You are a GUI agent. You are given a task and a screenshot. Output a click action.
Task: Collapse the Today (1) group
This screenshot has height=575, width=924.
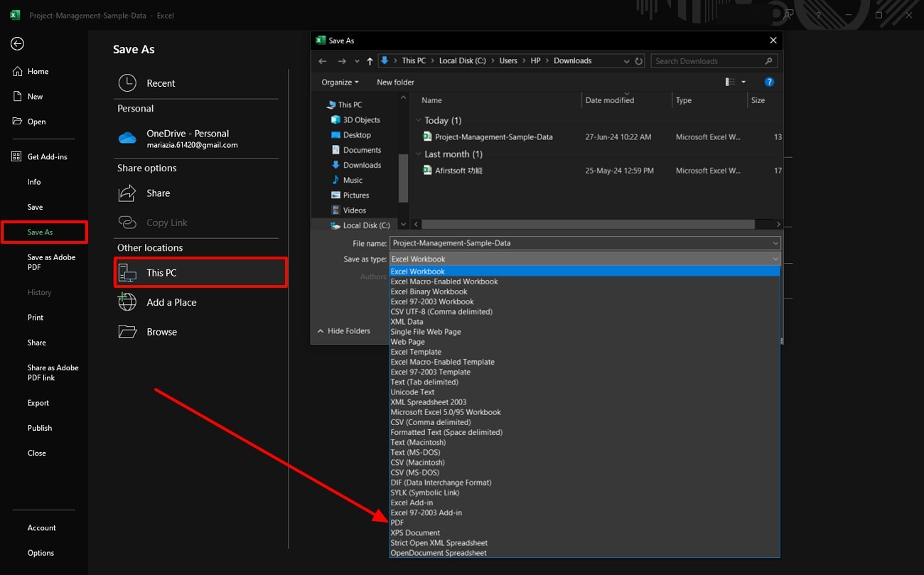[418, 120]
